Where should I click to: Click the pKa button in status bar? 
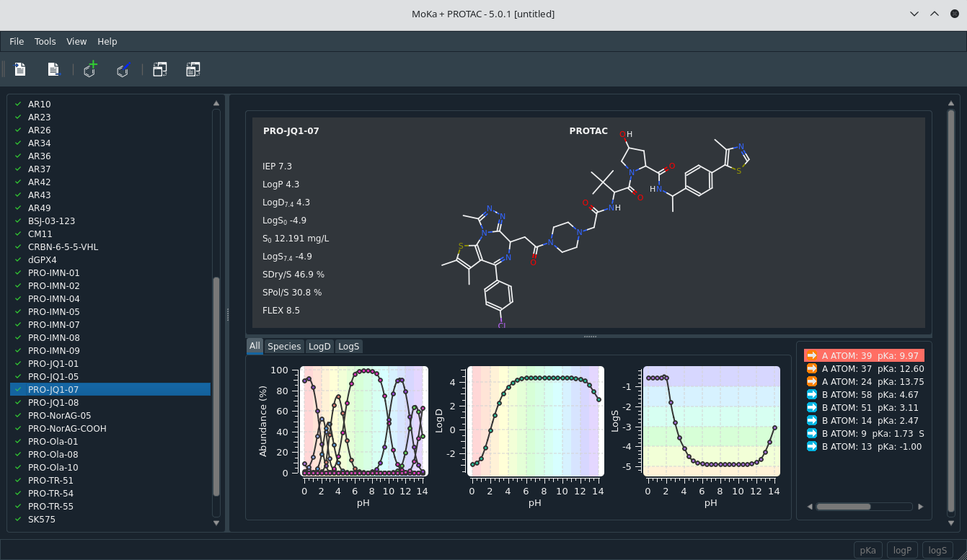click(x=868, y=550)
